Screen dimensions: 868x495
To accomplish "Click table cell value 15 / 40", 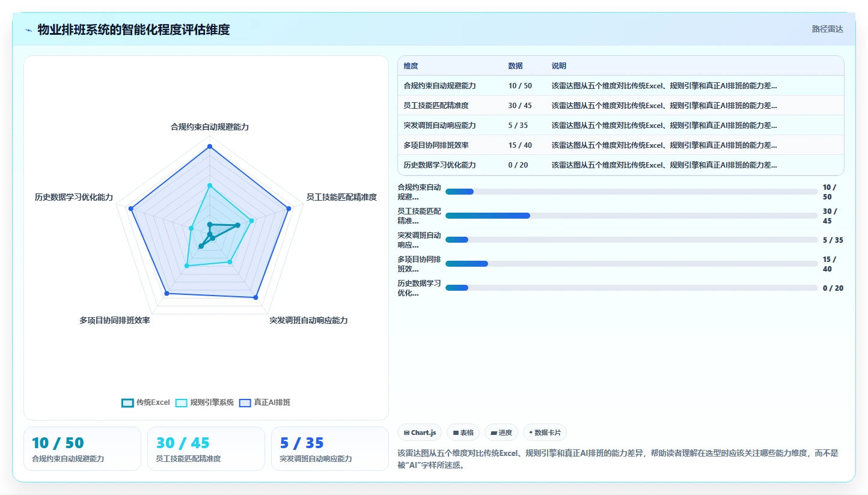I will pos(520,145).
